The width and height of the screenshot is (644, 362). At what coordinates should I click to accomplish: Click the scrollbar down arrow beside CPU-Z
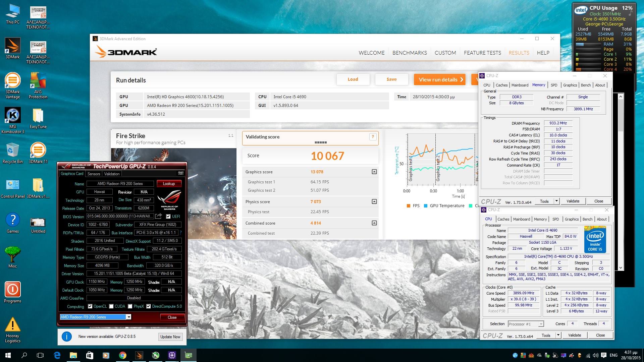coord(621,267)
